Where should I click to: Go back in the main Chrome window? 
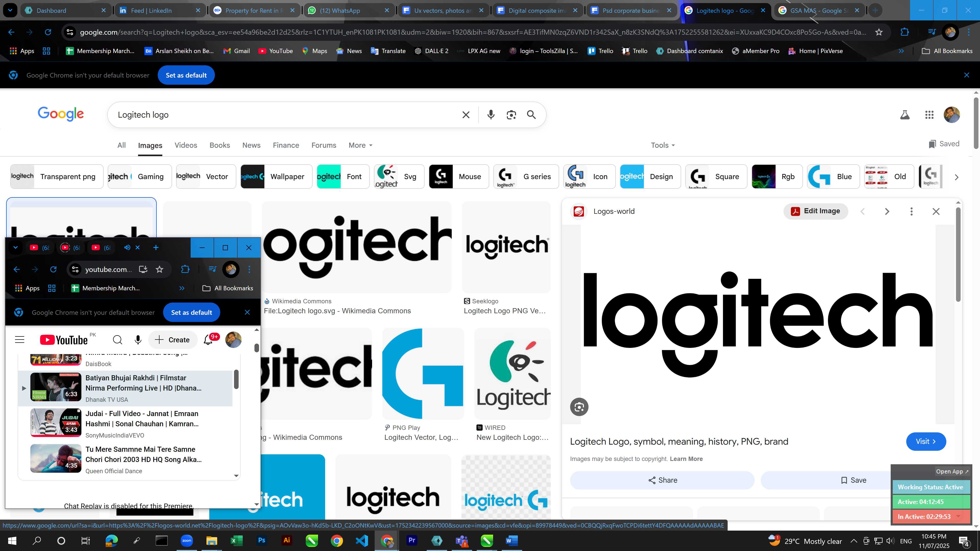[11, 32]
